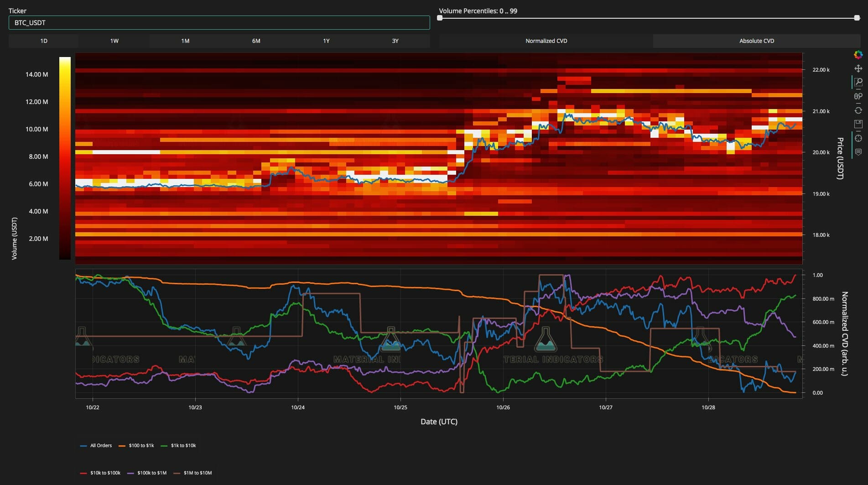Toggle the $100 to $1k legend entry
The image size is (868, 485).
point(136,445)
